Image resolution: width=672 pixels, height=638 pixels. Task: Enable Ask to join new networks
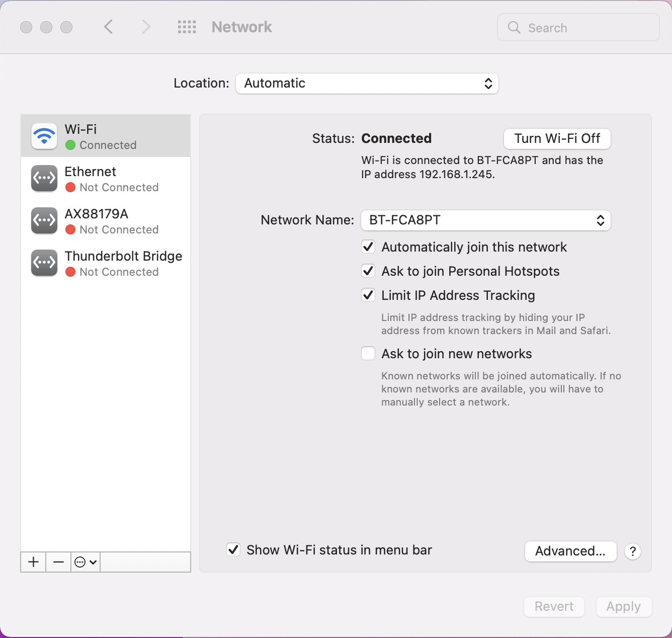pyautogui.click(x=368, y=353)
